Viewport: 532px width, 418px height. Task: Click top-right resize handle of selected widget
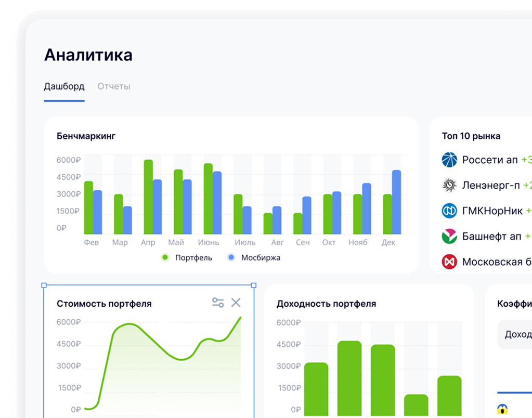pyautogui.click(x=254, y=285)
